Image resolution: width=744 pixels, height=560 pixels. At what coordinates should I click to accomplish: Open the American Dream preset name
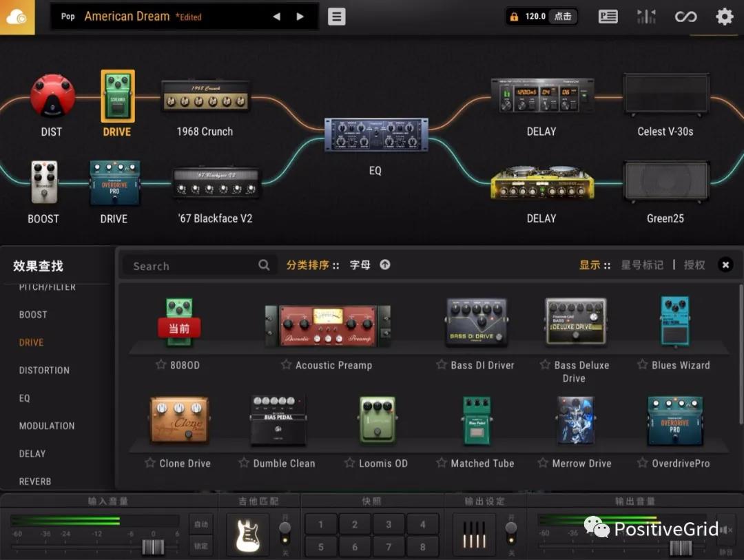[x=127, y=16]
